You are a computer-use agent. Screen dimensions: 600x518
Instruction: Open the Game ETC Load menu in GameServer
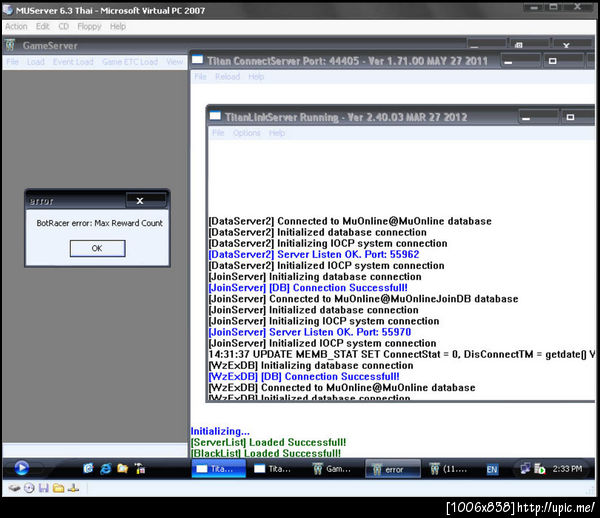point(130,62)
